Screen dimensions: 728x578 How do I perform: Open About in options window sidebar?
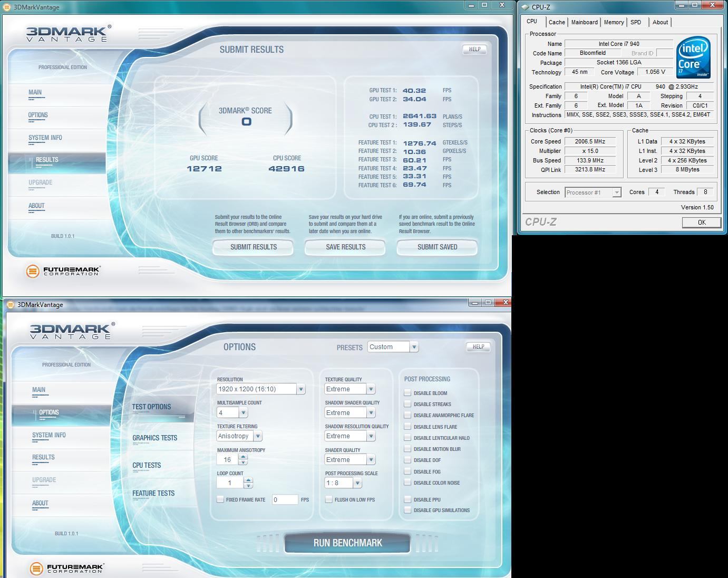(40, 503)
